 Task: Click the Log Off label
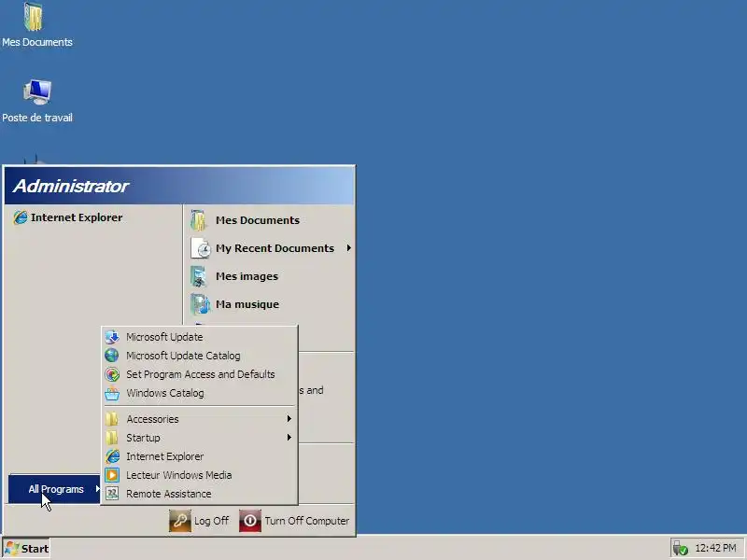(212, 521)
